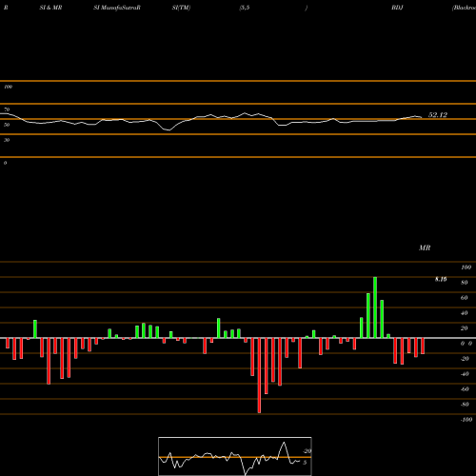Click the MR panel title
Screen dimensions: 476x476
[425, 248]
